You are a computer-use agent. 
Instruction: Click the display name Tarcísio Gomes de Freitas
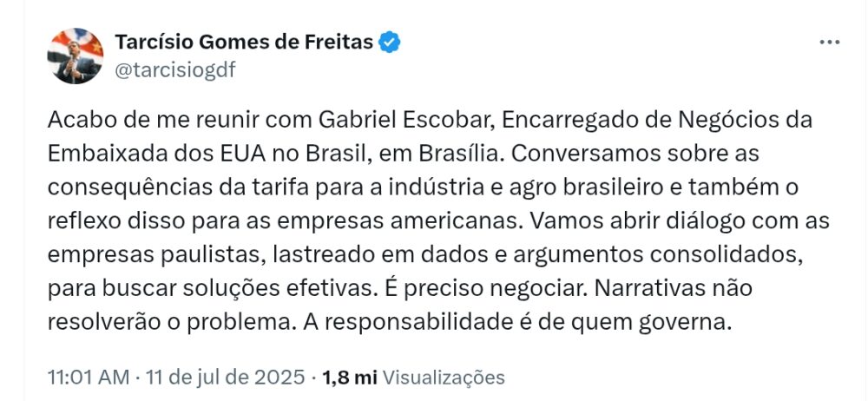246,41
